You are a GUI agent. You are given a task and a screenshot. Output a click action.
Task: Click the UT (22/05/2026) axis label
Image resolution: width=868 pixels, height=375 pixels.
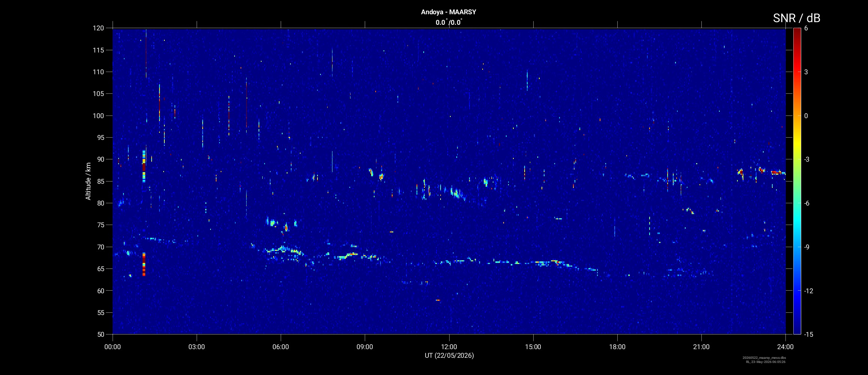tap(449, 355)
